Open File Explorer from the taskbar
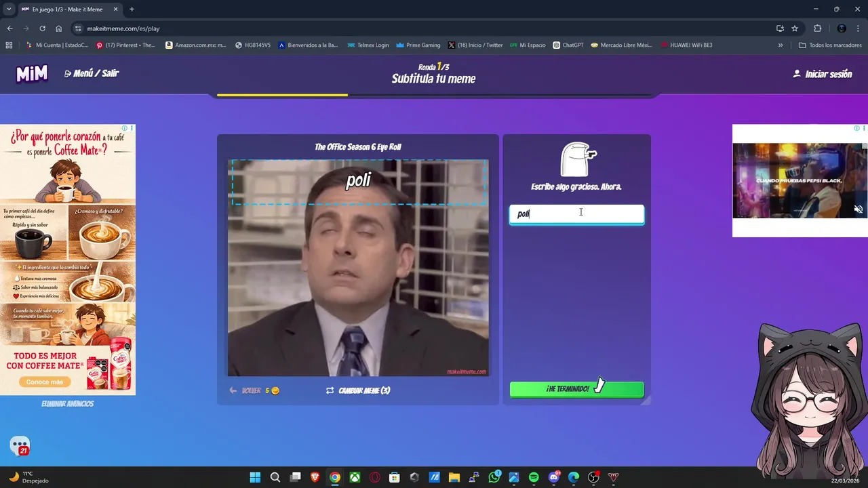The width and height of the screenshot is (868, 488). (454, 477)
